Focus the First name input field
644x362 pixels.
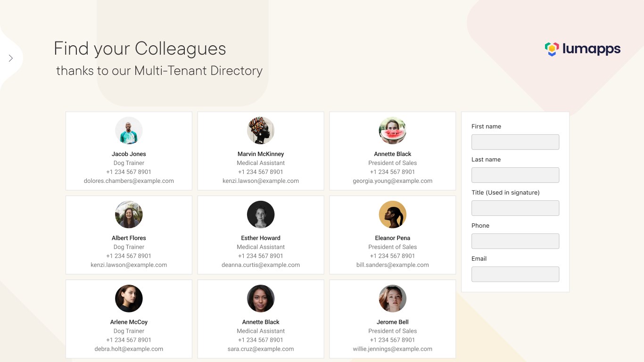(515, 142)
